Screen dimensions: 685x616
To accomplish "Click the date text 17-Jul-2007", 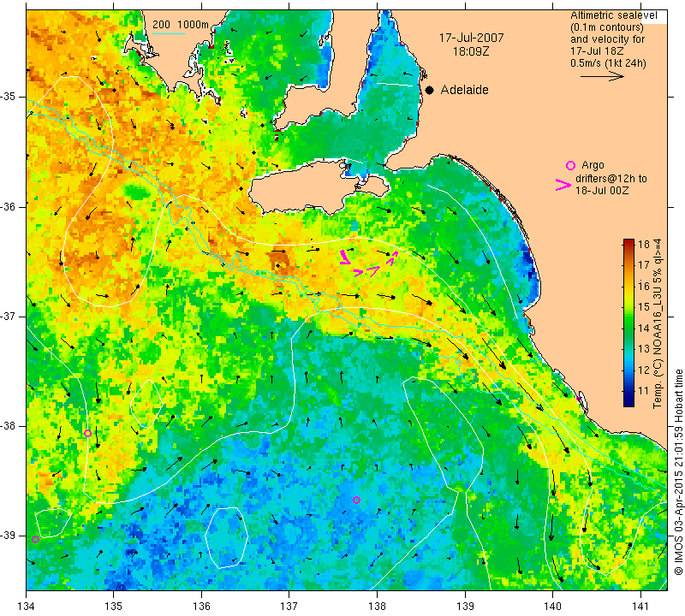I will pyautogui.click(x=471, y=38).
